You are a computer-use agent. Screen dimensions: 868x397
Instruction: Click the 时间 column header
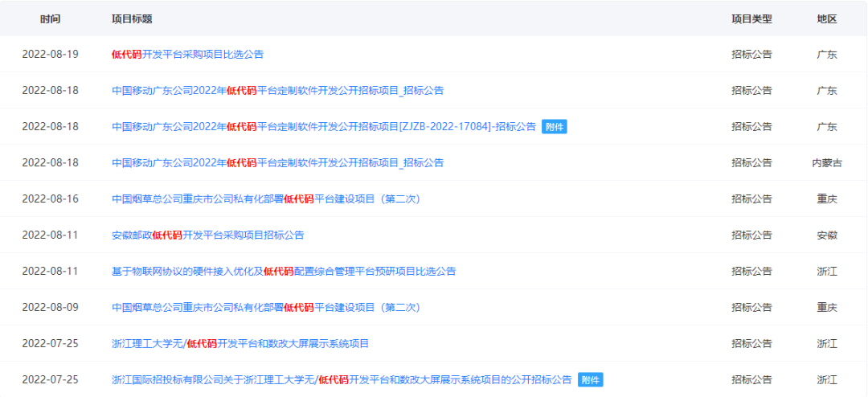pos(51,18)
